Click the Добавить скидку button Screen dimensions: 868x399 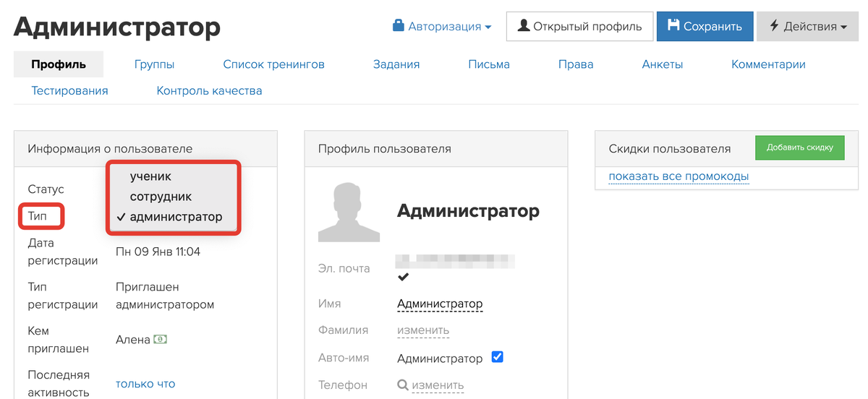pos(799,147)
